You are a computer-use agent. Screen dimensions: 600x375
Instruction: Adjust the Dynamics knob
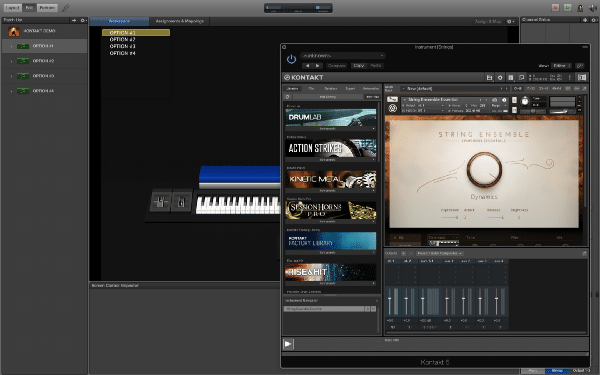coord(484,170)
